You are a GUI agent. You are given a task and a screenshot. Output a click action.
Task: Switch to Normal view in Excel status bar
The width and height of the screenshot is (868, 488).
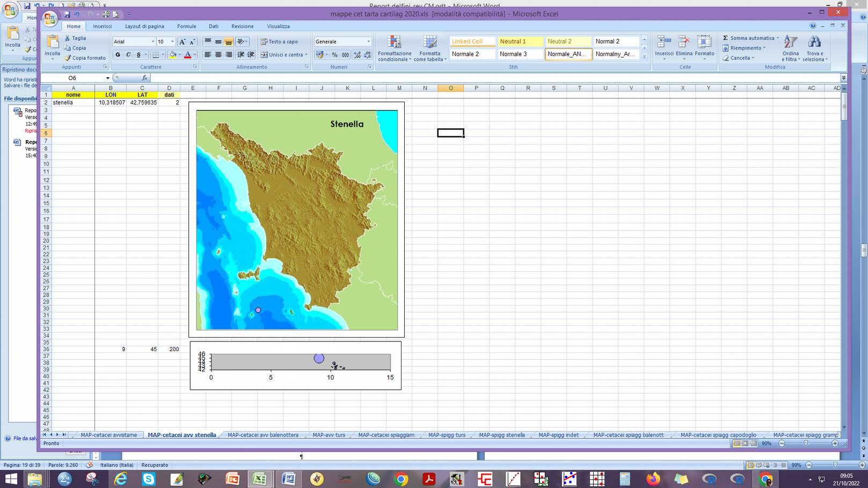737,443
